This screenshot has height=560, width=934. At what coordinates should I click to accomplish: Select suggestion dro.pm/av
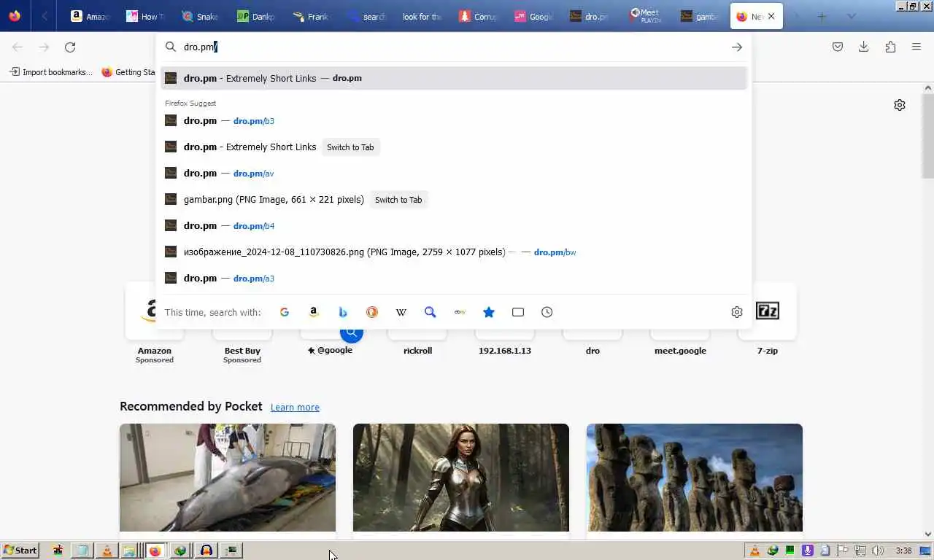tap(454, 174)
